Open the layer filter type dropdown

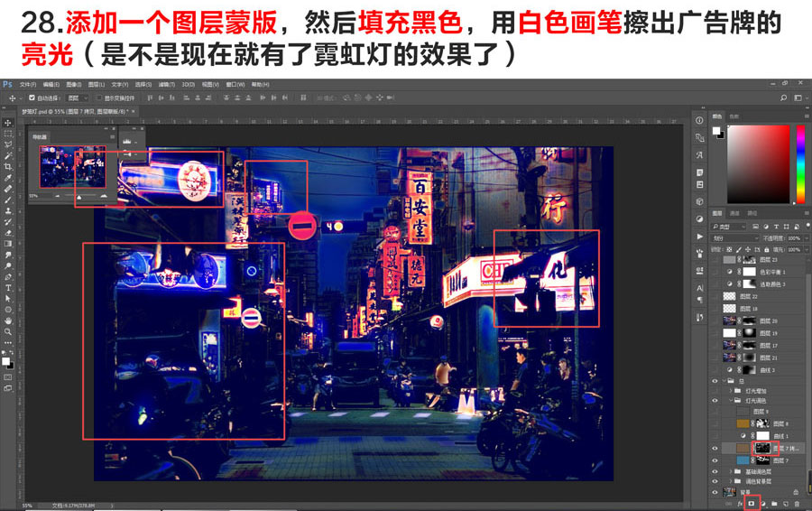[729, 227]
